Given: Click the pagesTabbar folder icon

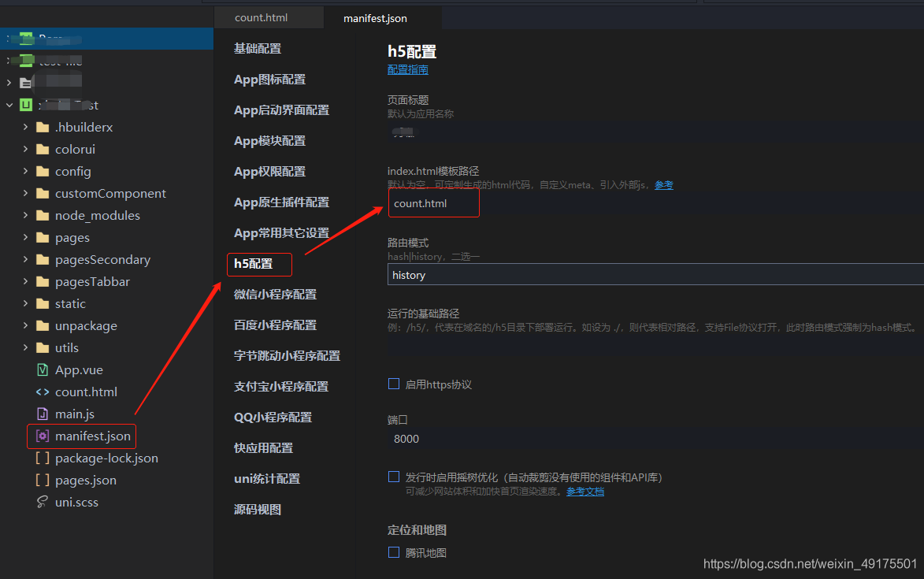Looking at the screenshot, I should [x=43, y=281].
